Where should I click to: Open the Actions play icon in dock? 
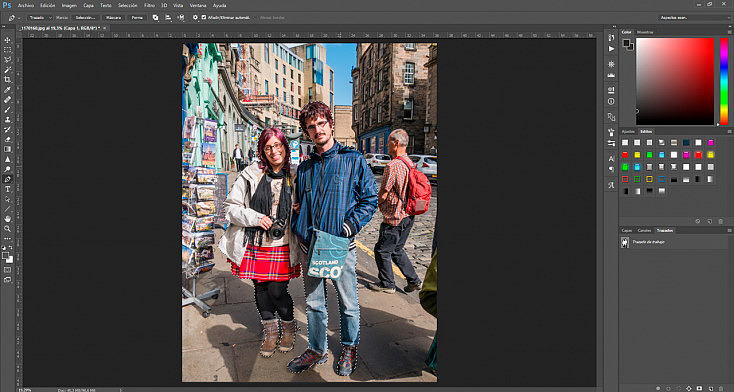(x=611, y=49)
